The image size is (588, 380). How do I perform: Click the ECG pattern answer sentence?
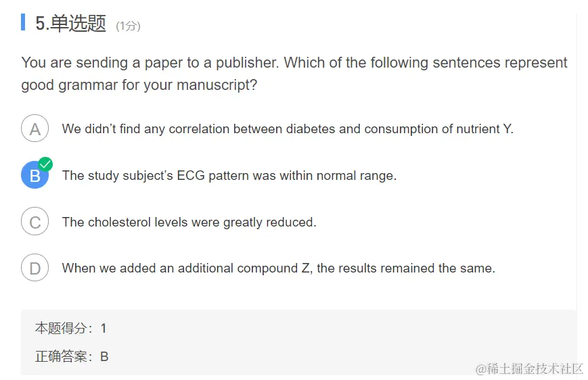229,175
